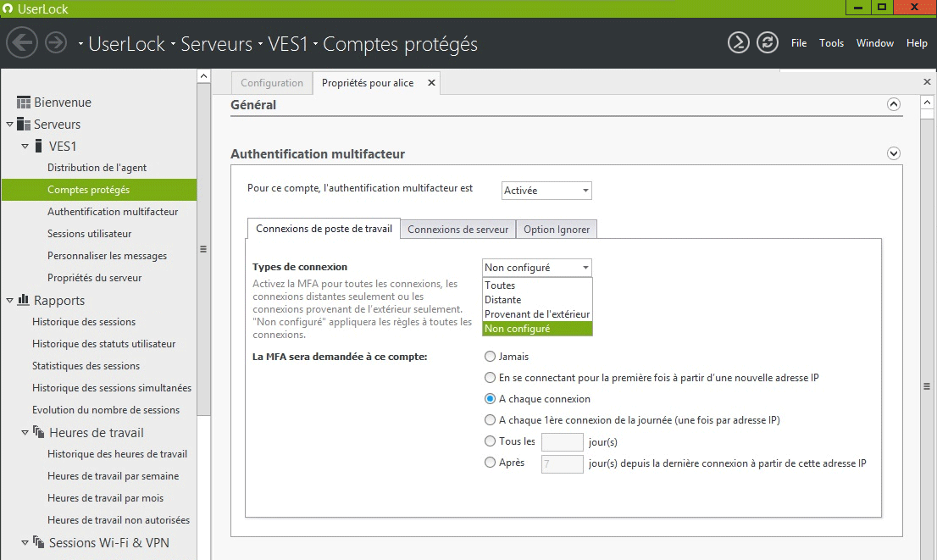The width and height of the screenshot is (937, 560).
Task: Click the Serveurs icon in sidebar
Action: click(24, 124)
